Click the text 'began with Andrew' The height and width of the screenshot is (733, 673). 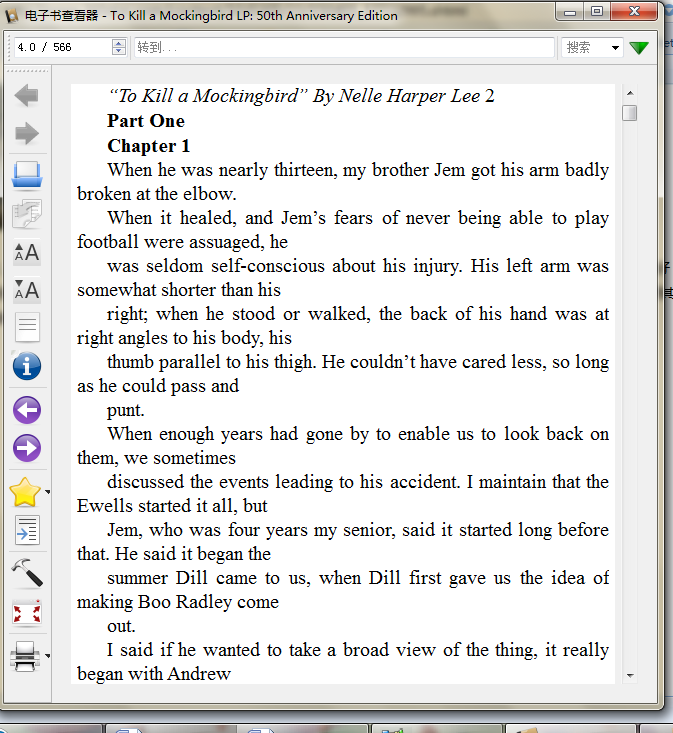[x=154, y=674]
